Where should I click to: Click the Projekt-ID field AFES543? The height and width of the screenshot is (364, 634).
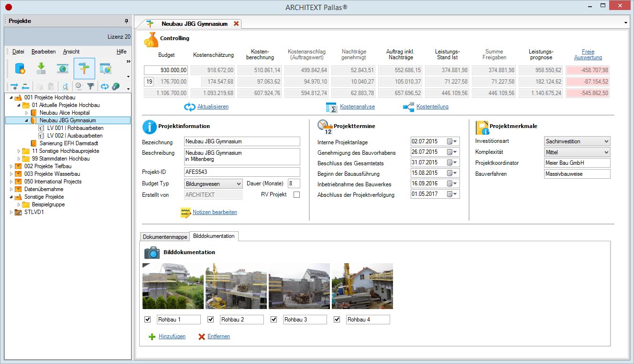pos(242,172)
